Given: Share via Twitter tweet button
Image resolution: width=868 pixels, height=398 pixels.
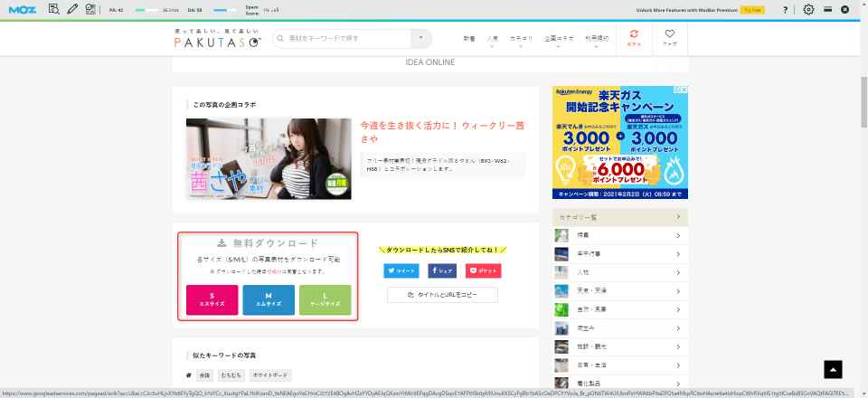Looking at the screenshot, I should [x=401, y=270].
